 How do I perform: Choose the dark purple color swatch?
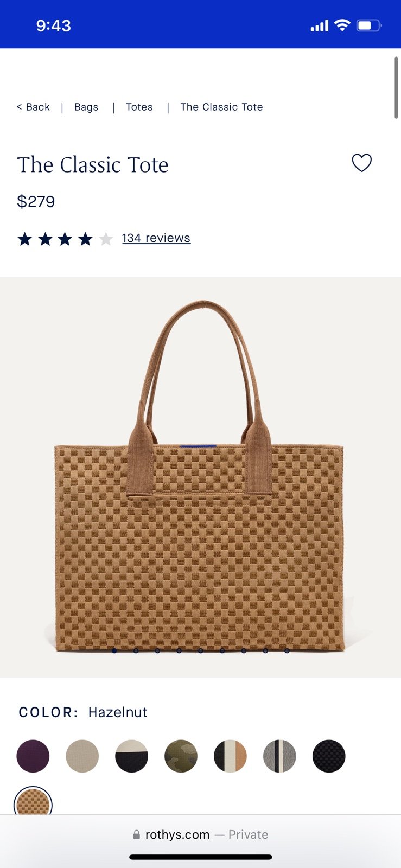coord(33,756)
